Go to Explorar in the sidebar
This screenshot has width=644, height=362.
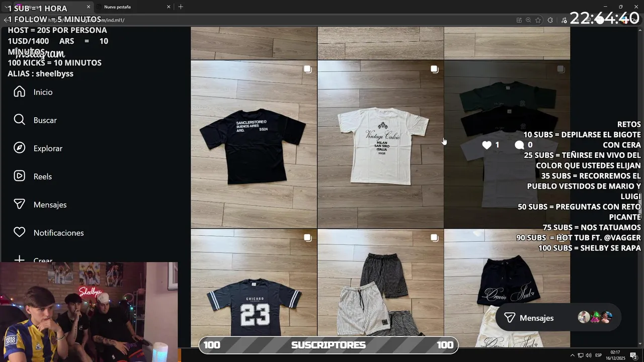tap(38, 148)
